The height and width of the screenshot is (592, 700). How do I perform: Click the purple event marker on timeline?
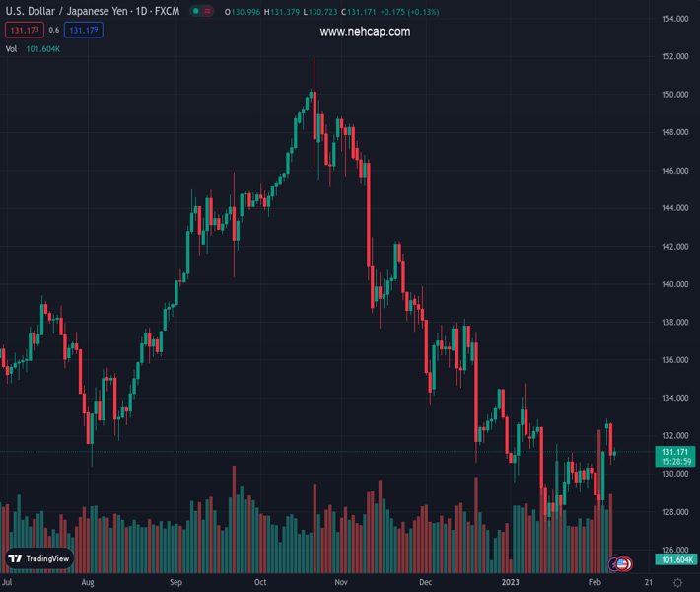coord(615,564)
